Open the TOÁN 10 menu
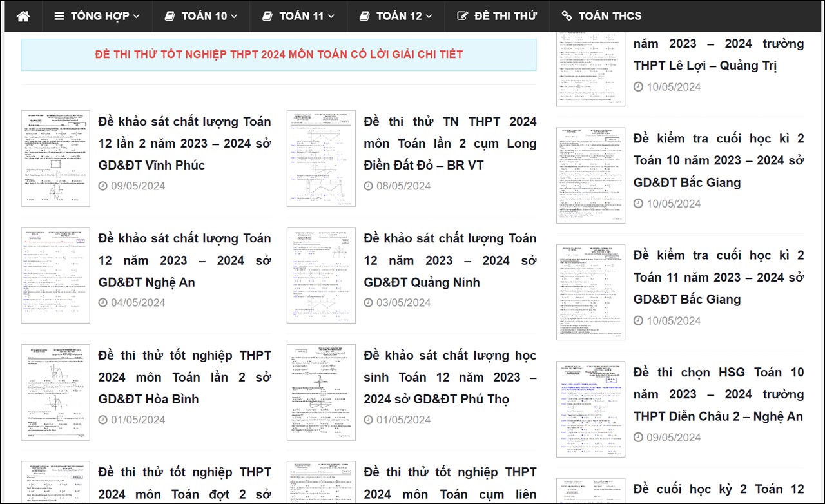The height and width of the screenshot is (504, 825). [201, 16]
